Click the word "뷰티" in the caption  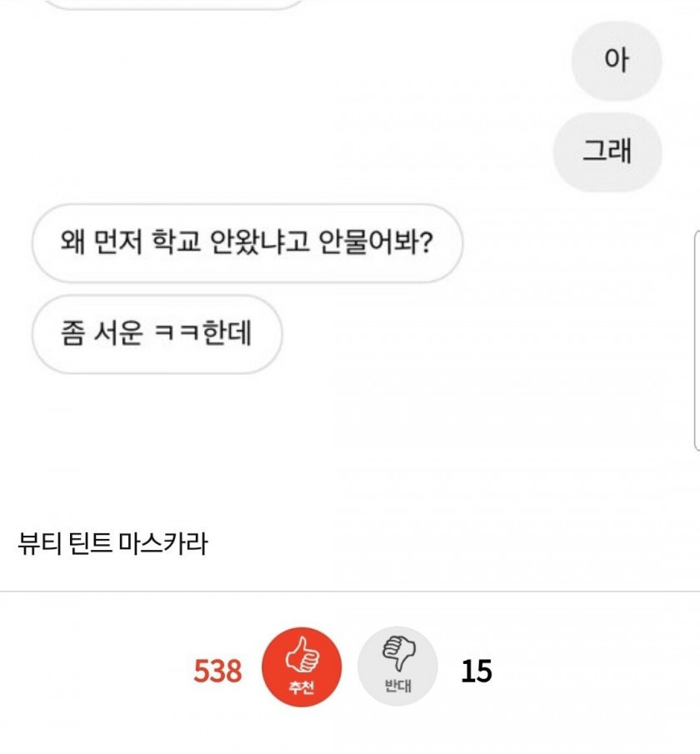coord(36,544)
